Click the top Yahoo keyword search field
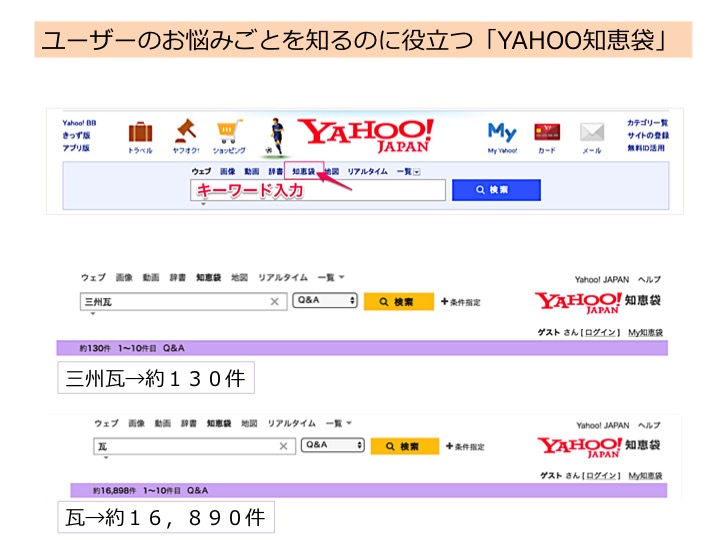Image resolution: width=720 pixels, height=540 pixels. coord(318,190)
